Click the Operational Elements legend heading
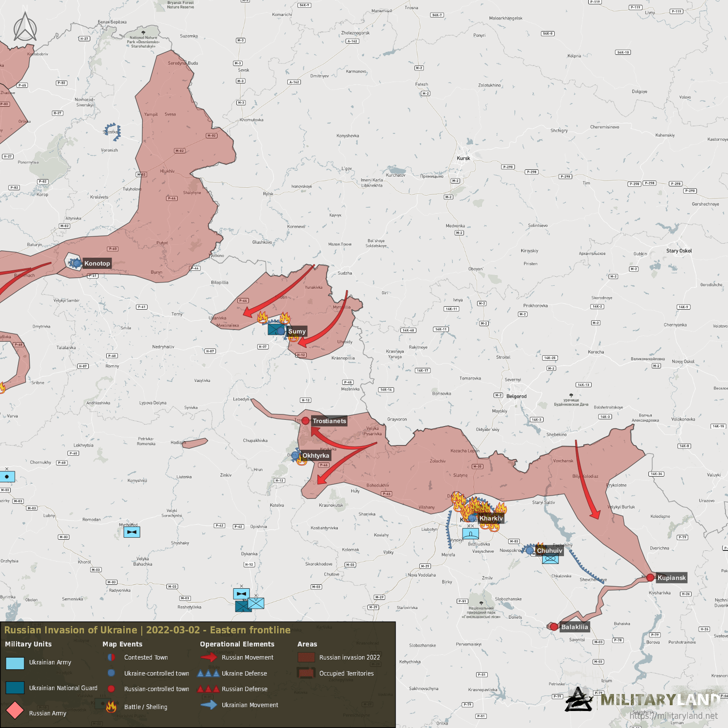This screenshot has height=728, width=728. point(237,644)
